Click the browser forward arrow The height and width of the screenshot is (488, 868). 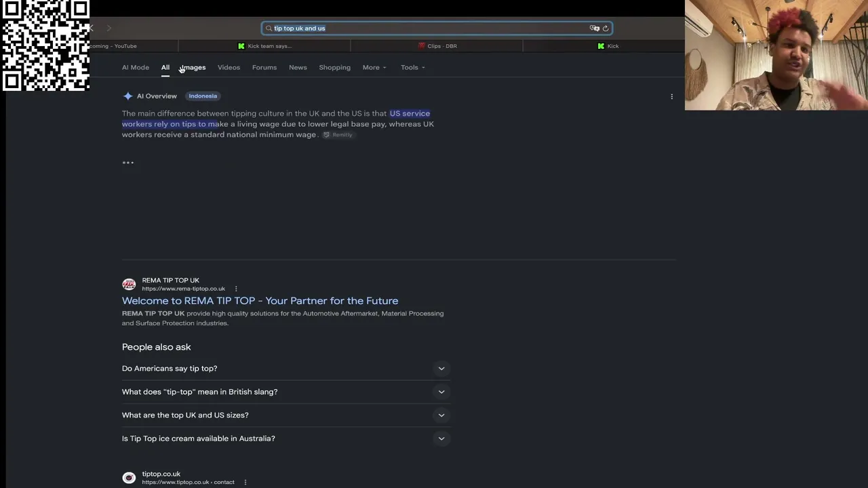pyautogui.click(x=108, y=28)
